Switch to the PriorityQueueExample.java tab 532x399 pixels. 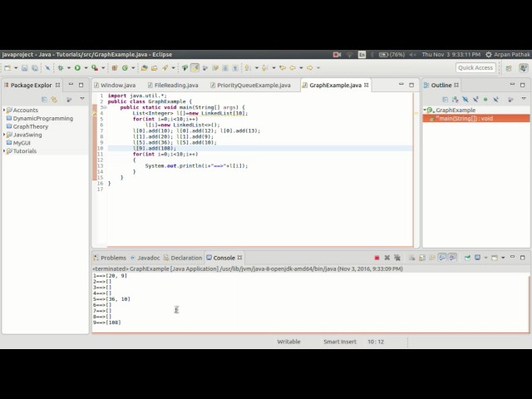click(250, 85)
